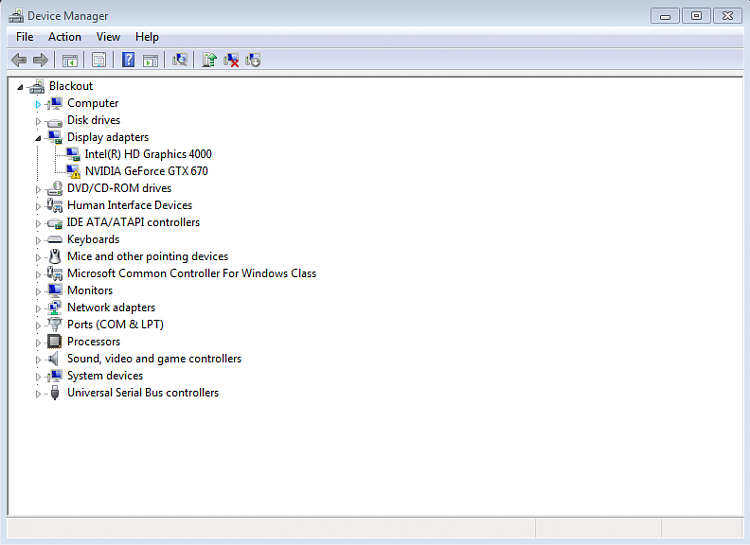Toggle the show/hide console tree icon

coord(70,61)
